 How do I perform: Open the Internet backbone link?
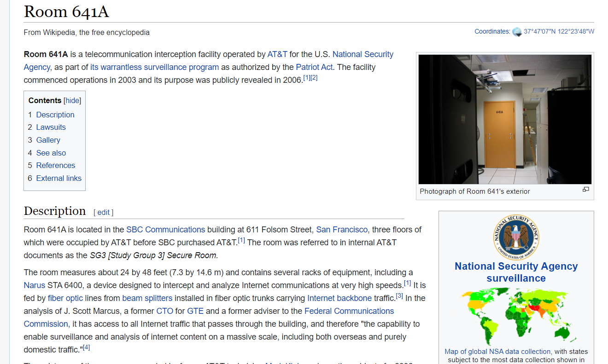(x=339, y=298)
